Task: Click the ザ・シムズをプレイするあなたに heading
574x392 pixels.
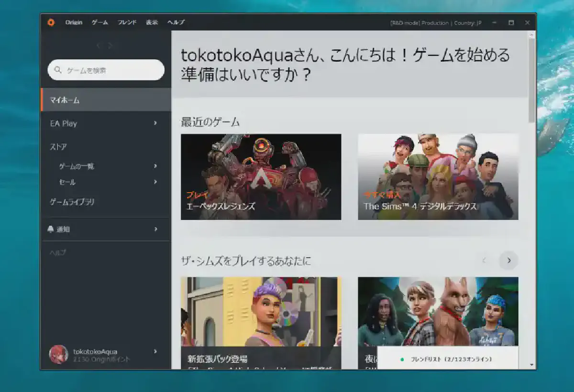Action: pos(246,261)
